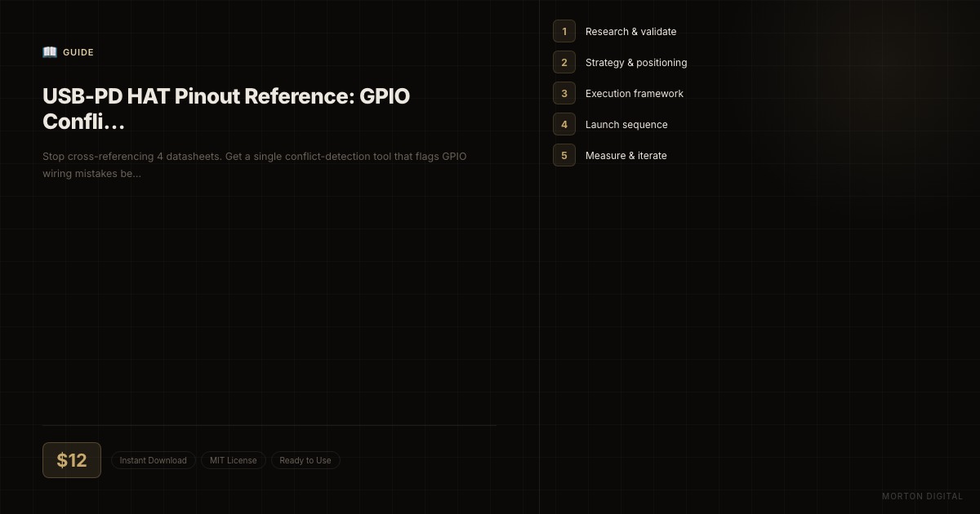Click the MORTON DIGITAL brand text
This screenshot has width=980, height=514.
tap(923, 496)
